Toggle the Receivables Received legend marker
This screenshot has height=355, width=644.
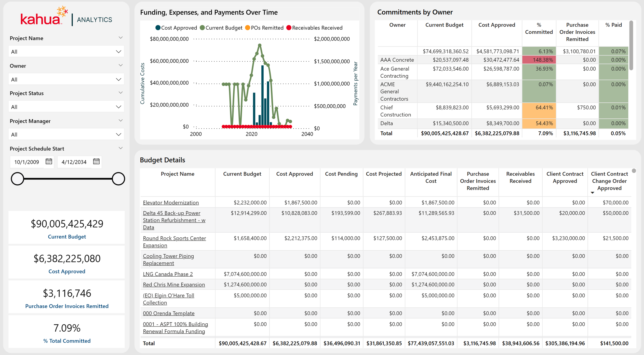[x=289, y=28]
